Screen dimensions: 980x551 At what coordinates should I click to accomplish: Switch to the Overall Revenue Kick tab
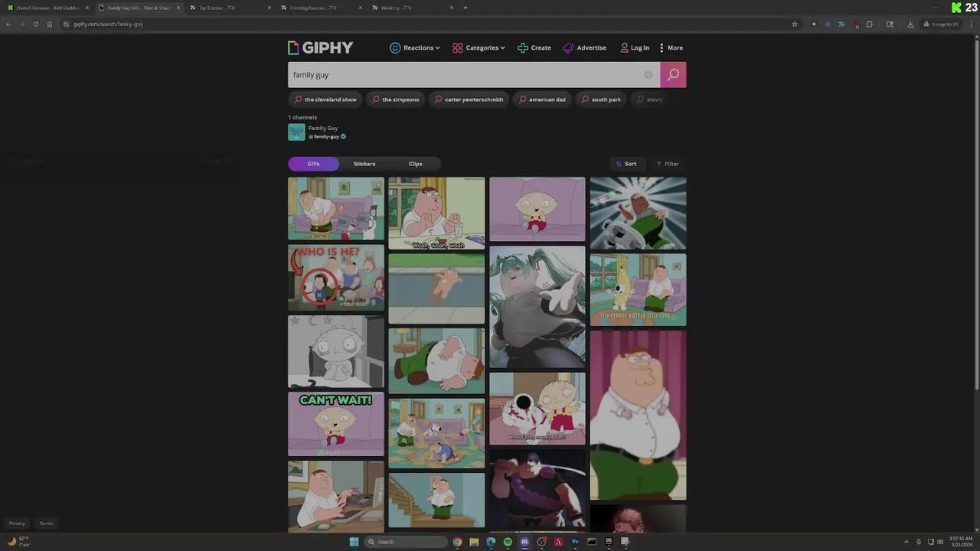[x=47, y=8]
